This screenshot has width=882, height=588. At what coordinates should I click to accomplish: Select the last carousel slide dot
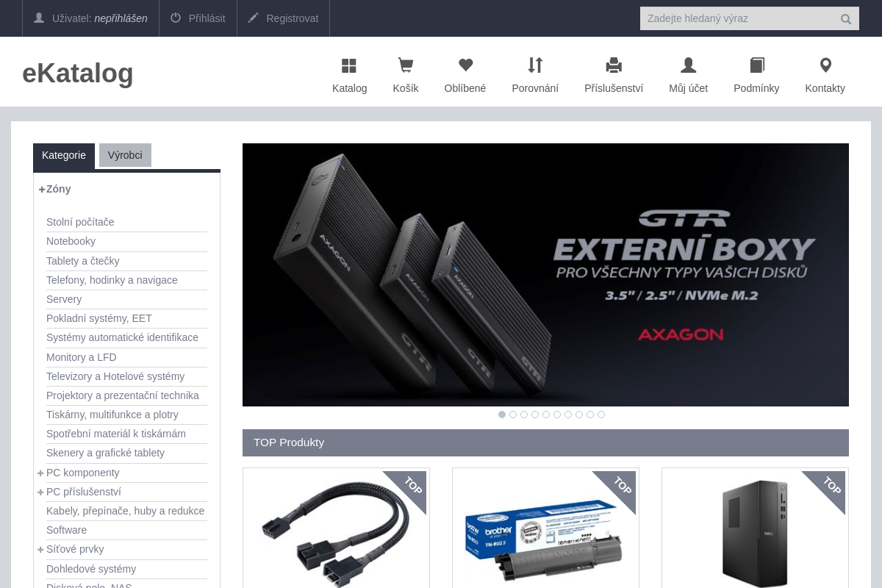601,415
